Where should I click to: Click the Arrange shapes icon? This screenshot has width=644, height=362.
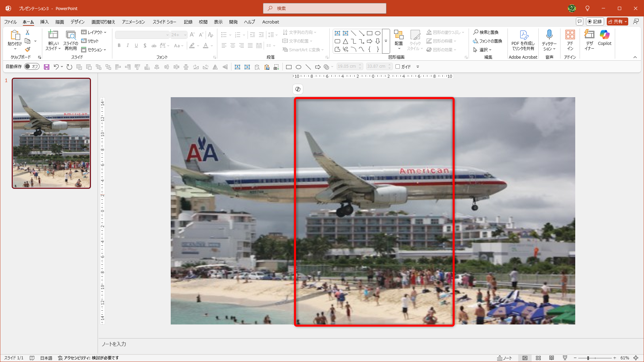point(398,35)
